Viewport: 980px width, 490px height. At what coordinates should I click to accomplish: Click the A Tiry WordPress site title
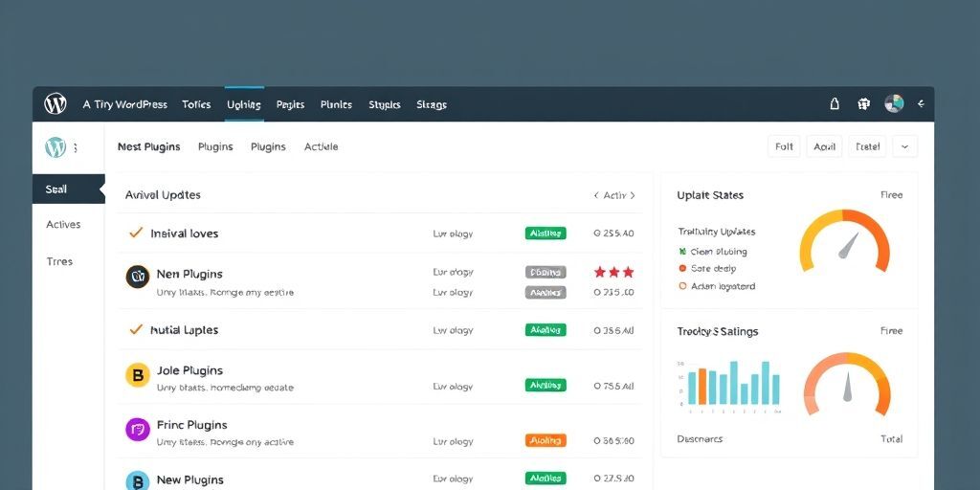(125, 104)
